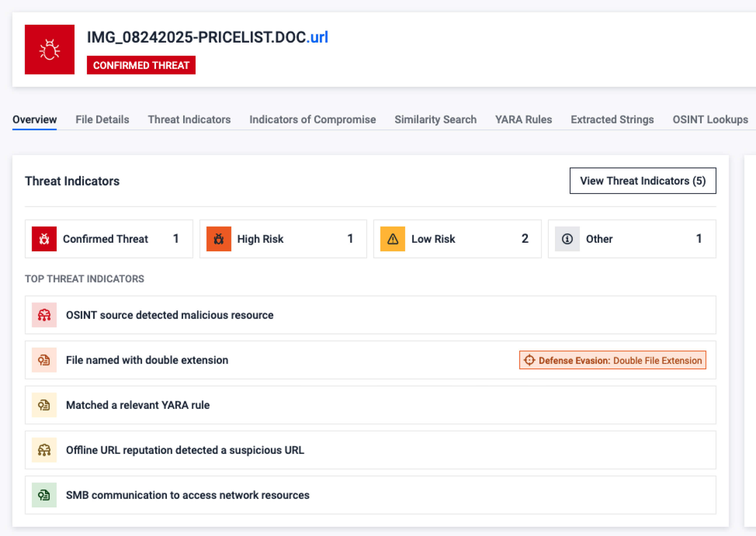The width and height of the screenshot is (756, 536).
Task: Open the File Details tab
Action: click(x=102, y=120)
